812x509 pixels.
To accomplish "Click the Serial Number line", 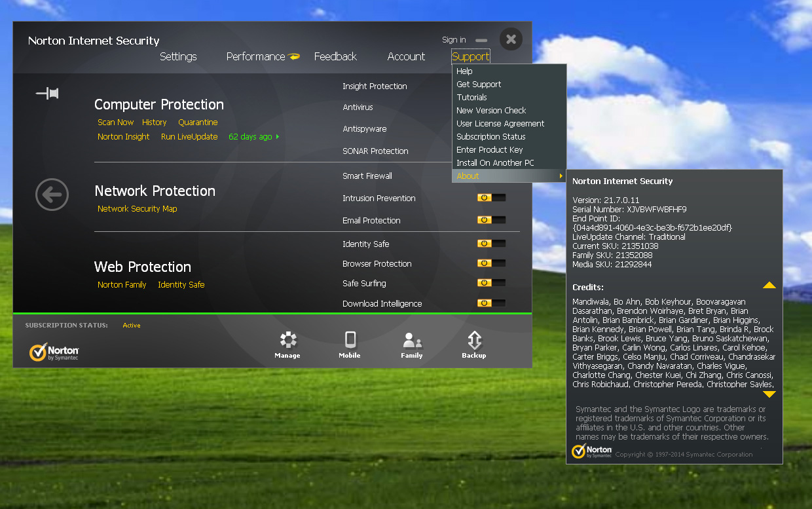I will point(629,210).
